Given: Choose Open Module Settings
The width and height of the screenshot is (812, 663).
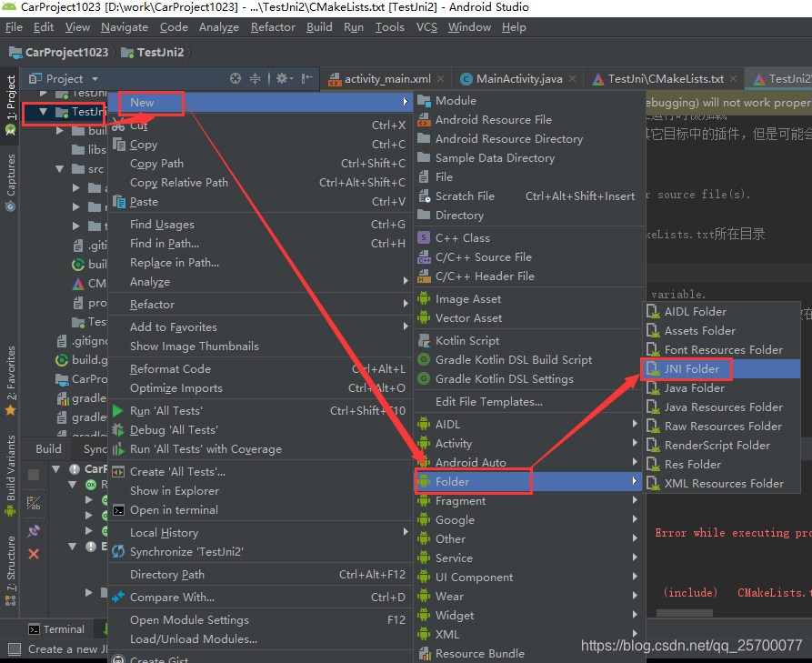Looking at the screenshot, I should tap(260, 619).
